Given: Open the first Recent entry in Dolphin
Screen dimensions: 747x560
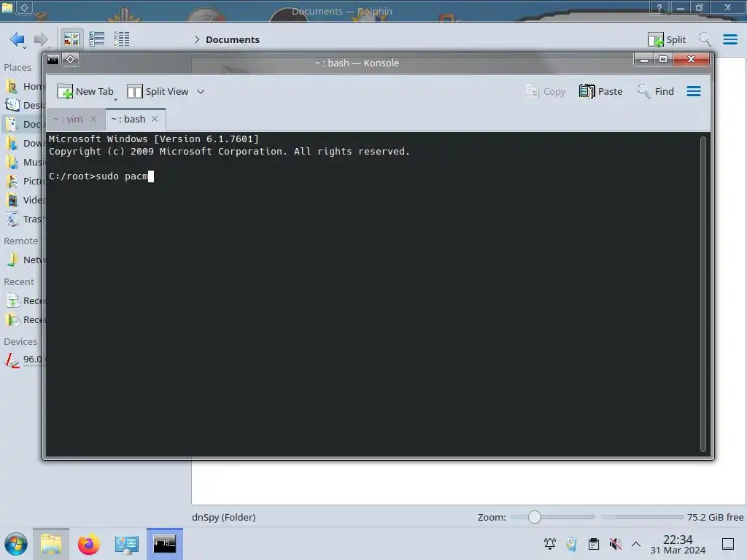Looking at the screenshot, I should click(x=23, y=301).
